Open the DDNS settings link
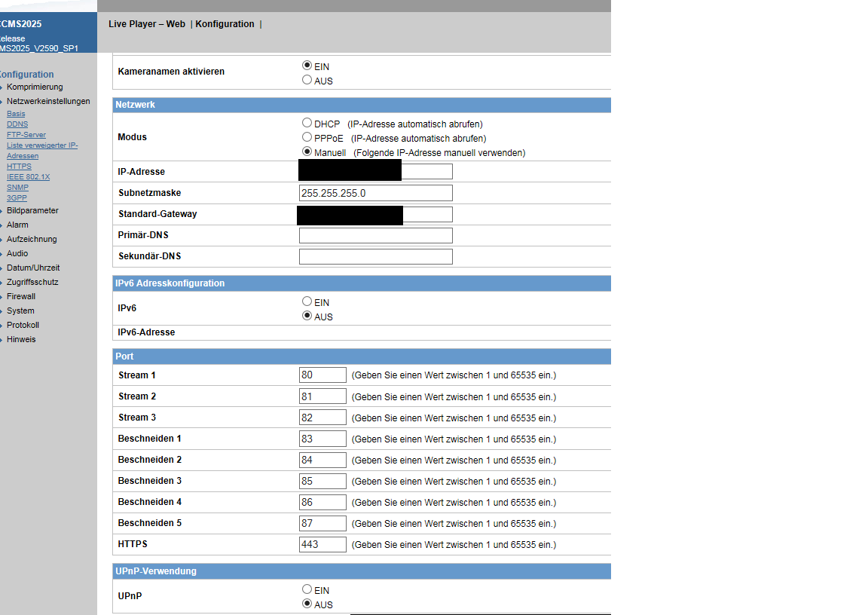The image size is (868, 615). coord(17,124)
